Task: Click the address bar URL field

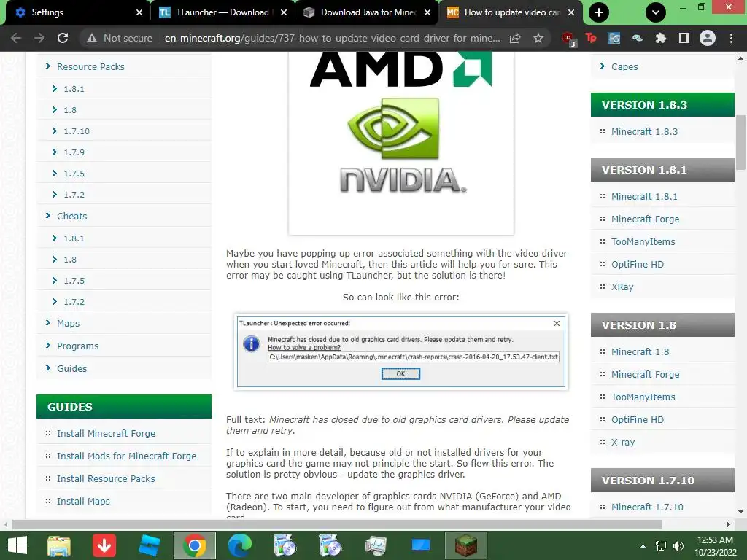Action: [x=332, y=38]
